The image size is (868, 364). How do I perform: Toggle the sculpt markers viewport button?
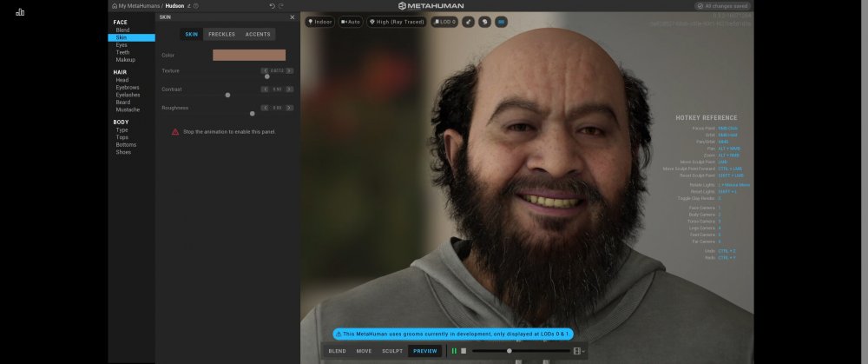469,21
